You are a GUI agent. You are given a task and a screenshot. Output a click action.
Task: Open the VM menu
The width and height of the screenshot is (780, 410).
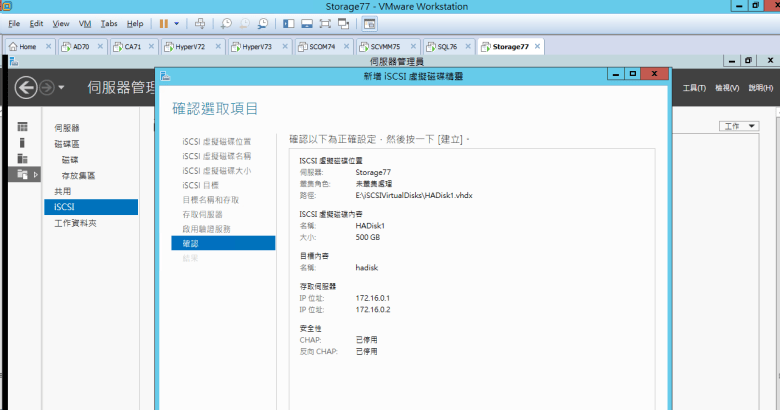click(x=84, y=22)
